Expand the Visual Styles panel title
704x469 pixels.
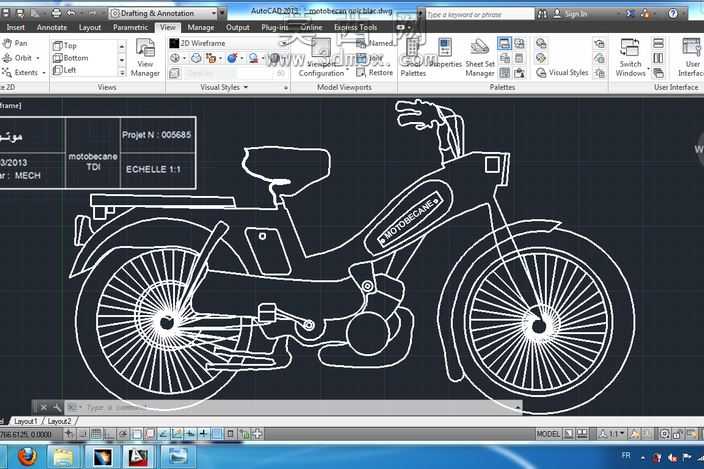[x=224, y=87]
